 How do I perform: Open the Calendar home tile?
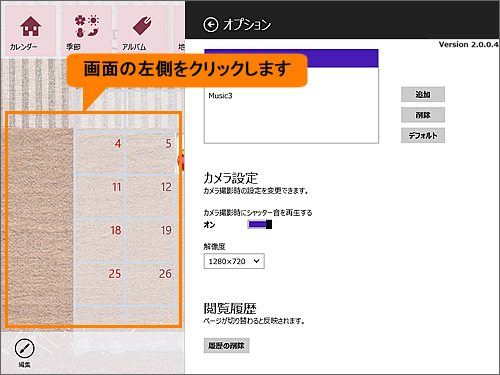pyautogui.click(x=30, y=31)
